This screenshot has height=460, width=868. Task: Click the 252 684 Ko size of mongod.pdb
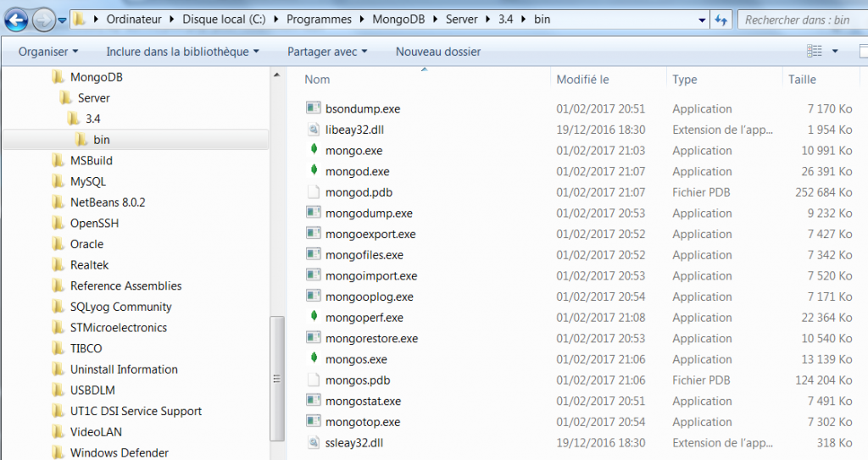coord(824,192)
